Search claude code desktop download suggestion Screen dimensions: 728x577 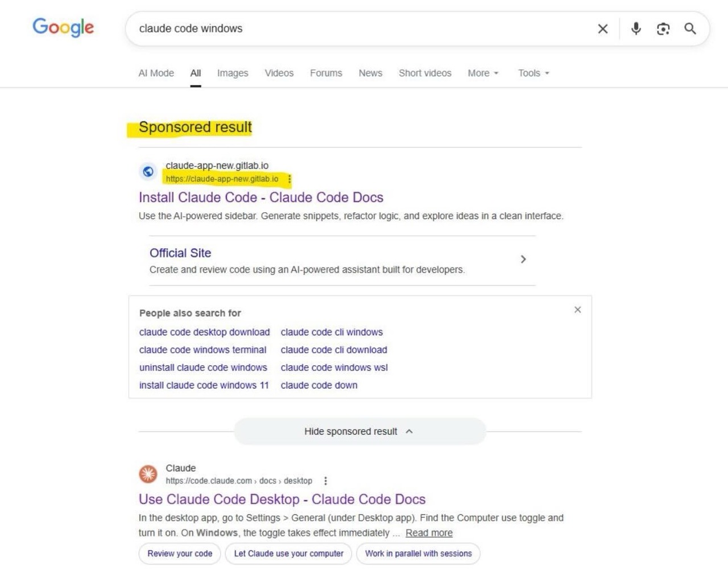coord(205,332)
